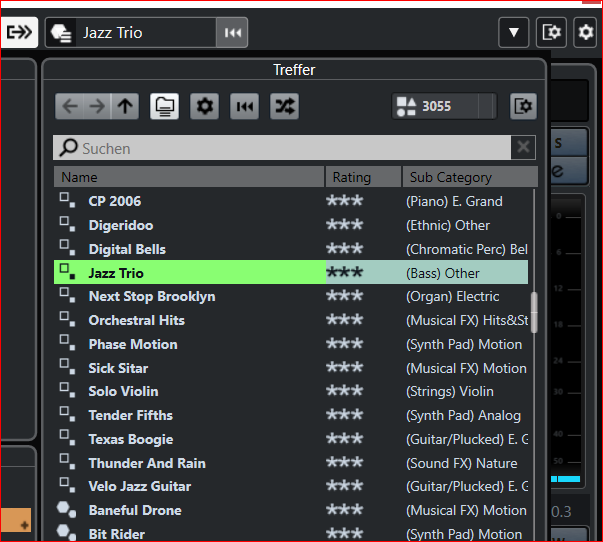Open window layout setup beside 3055 counter
Viewport: 603px width, 542px height.
[x=522, y=106]
